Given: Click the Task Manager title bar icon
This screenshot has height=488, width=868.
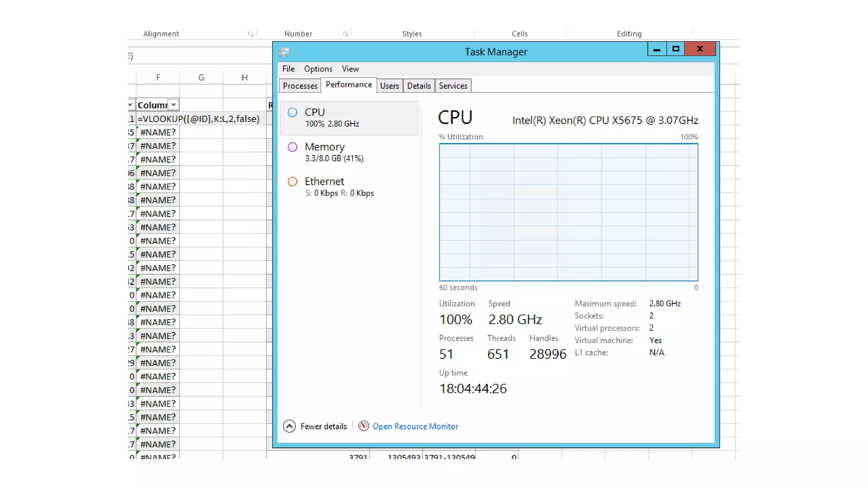Looking at the screenshot, I should coord(284,52).
